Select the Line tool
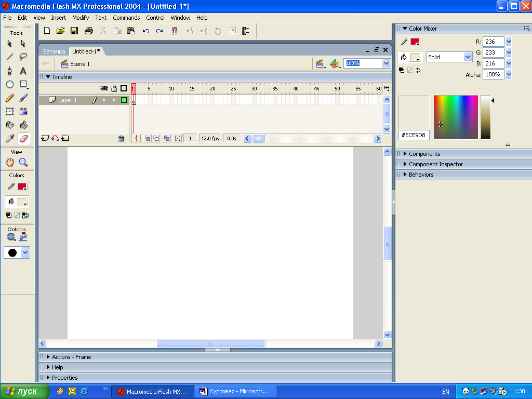532x399 pixels. (x=9, y=57)
